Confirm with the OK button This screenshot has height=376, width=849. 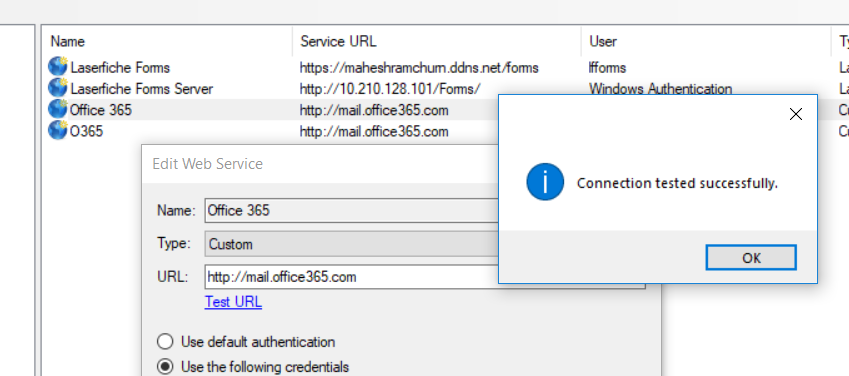coord(751,258)
